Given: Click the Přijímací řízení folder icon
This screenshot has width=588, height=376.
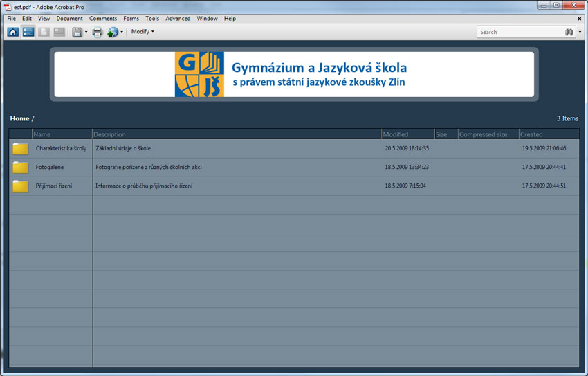Looking at the screenshot, I should click(x=20, y=186).
